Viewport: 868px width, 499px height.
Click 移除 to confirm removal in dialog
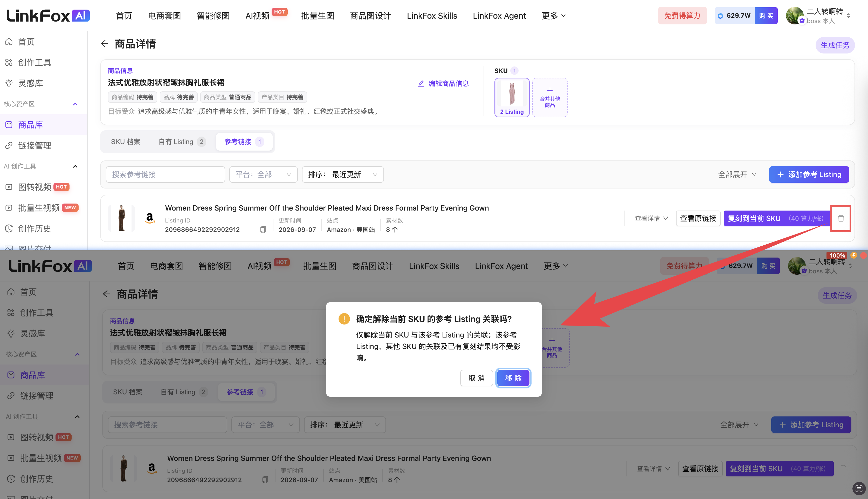pos(513,378)
